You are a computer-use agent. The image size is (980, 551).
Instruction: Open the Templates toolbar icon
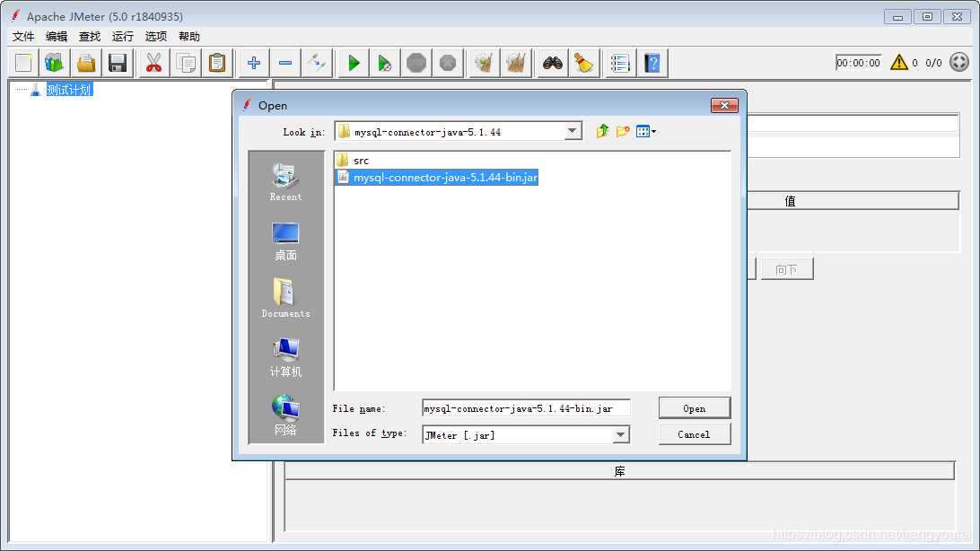pos(55,63)
